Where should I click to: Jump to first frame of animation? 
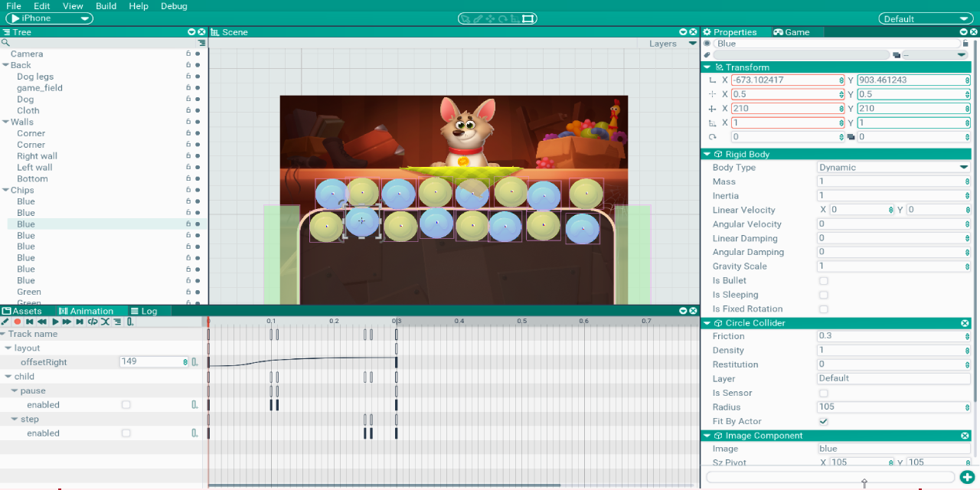pos(29,322)
